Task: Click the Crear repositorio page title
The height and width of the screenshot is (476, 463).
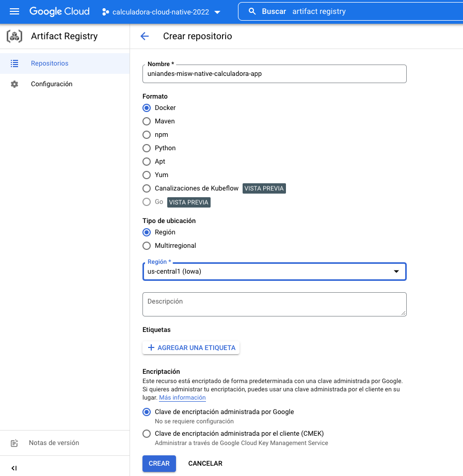Action: coord(197,36)
